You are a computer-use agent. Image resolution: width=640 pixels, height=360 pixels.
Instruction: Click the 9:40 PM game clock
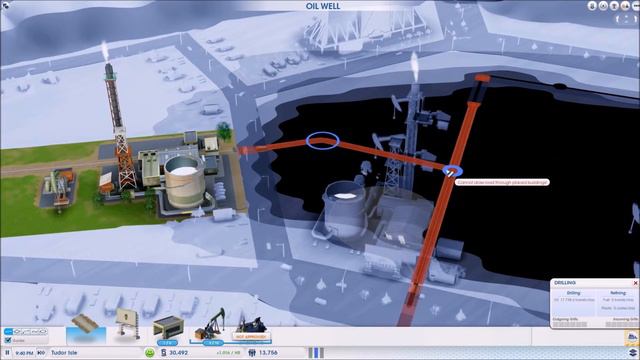point(24,353)
